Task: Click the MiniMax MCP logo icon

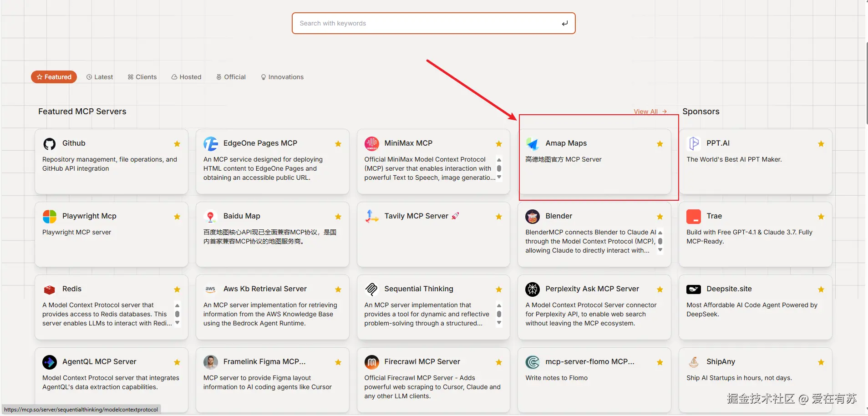Action: point(372,144)
